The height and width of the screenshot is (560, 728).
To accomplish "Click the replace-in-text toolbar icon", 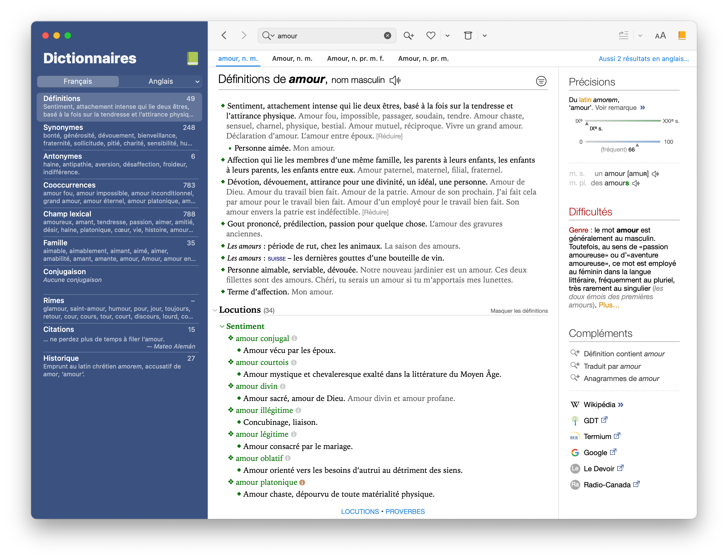I will click(623, 35).
